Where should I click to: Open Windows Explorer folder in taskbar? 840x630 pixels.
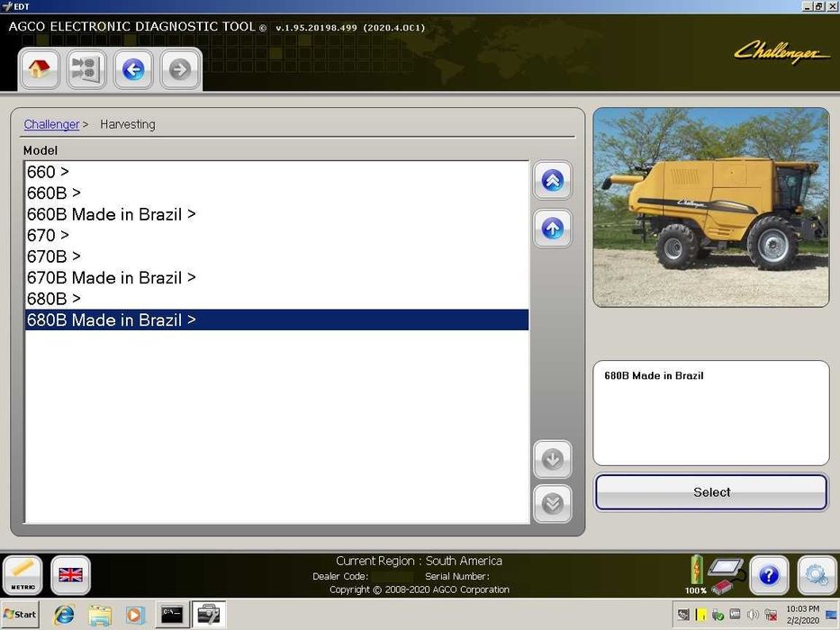tap(100, 615)
